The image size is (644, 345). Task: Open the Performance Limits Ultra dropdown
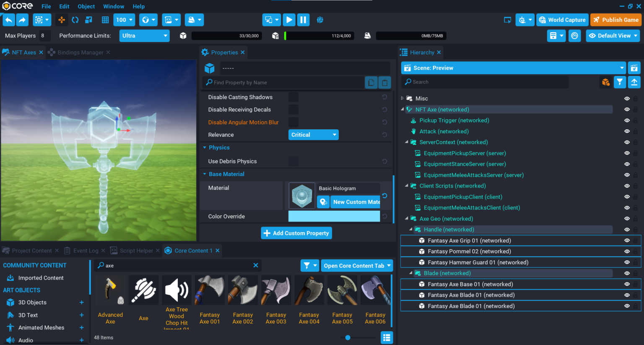click(144, 36)
